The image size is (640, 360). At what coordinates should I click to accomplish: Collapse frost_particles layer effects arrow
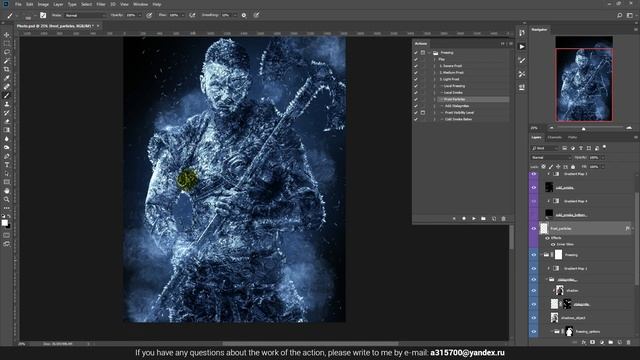pos(633,229)
